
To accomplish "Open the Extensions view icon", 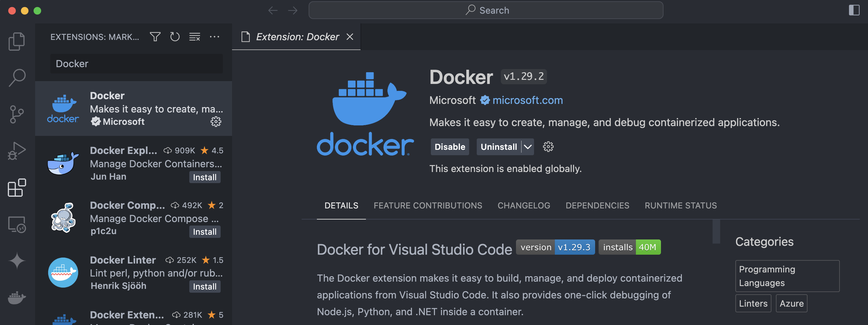I will tap(17, 188).
